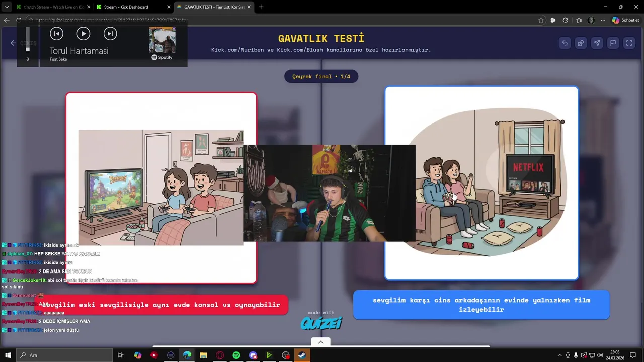Go back using the quiz page left arrow
The image size is (644, 362).
[13, 43]
